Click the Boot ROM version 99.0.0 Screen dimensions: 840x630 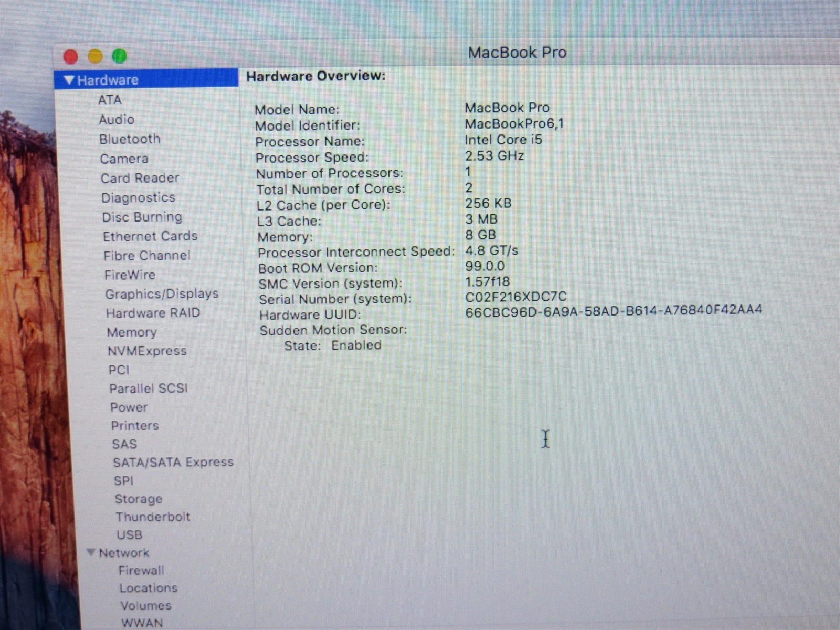pyautogui.click(x=485, y=266)
